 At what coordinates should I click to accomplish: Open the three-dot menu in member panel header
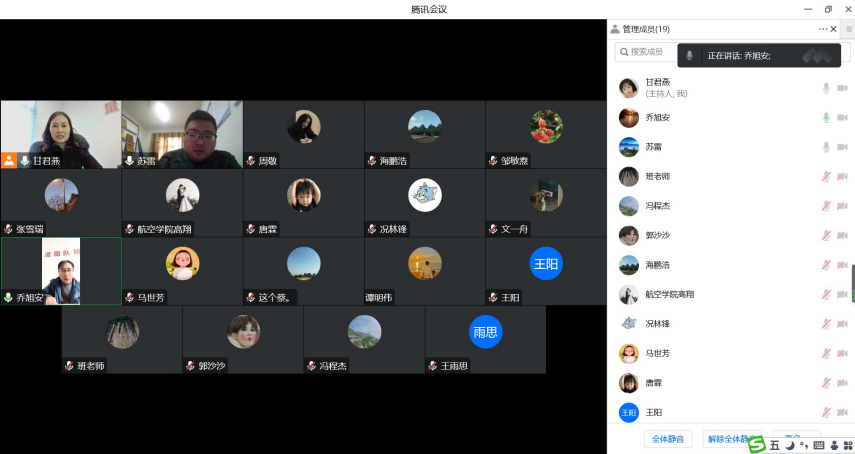coord(823,29)
